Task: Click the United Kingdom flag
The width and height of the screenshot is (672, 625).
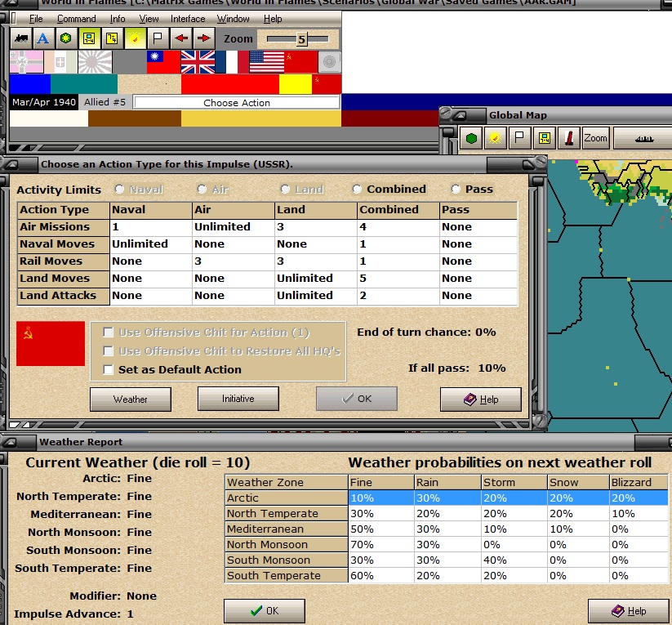Action: click(198, 62)
